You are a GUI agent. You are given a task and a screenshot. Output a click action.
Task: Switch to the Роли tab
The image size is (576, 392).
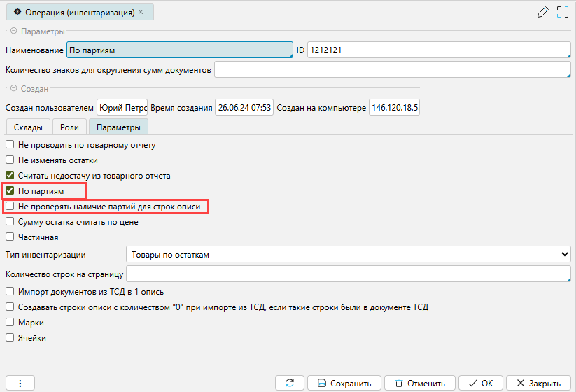(x=69, y=127)
